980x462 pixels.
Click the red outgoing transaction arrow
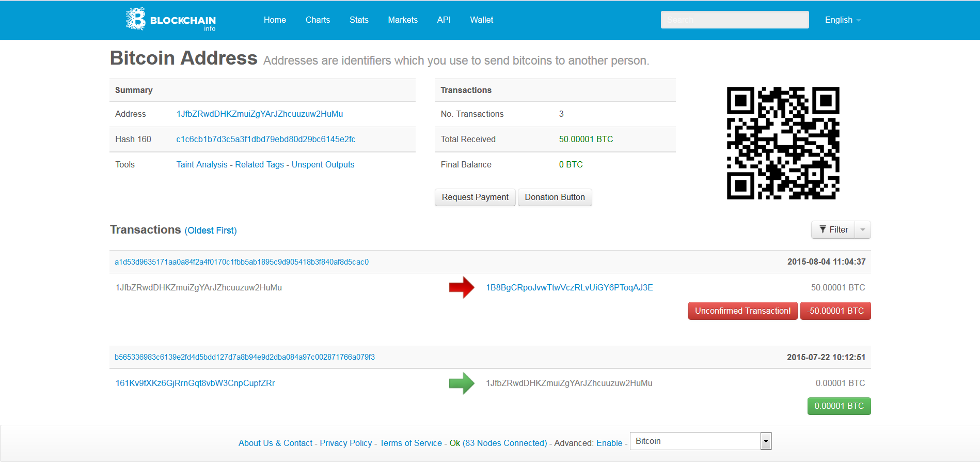pos(462,287)
